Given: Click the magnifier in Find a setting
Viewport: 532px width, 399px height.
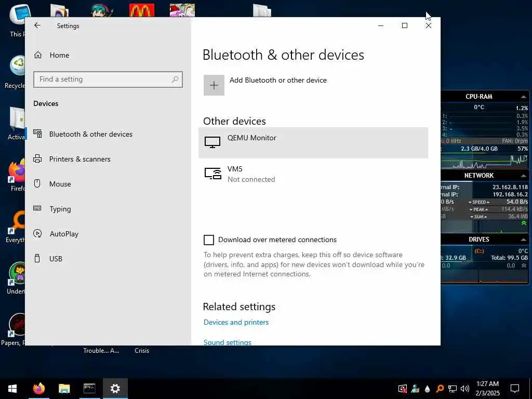Looking at the screenshot, I should (175, 79).
